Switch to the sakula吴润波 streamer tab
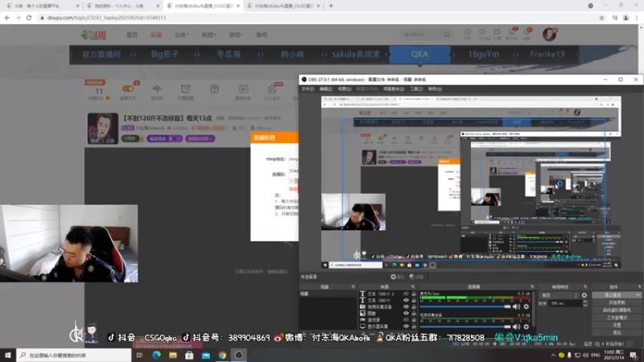Screen dimensions: 644x362 tap(356, 54)
